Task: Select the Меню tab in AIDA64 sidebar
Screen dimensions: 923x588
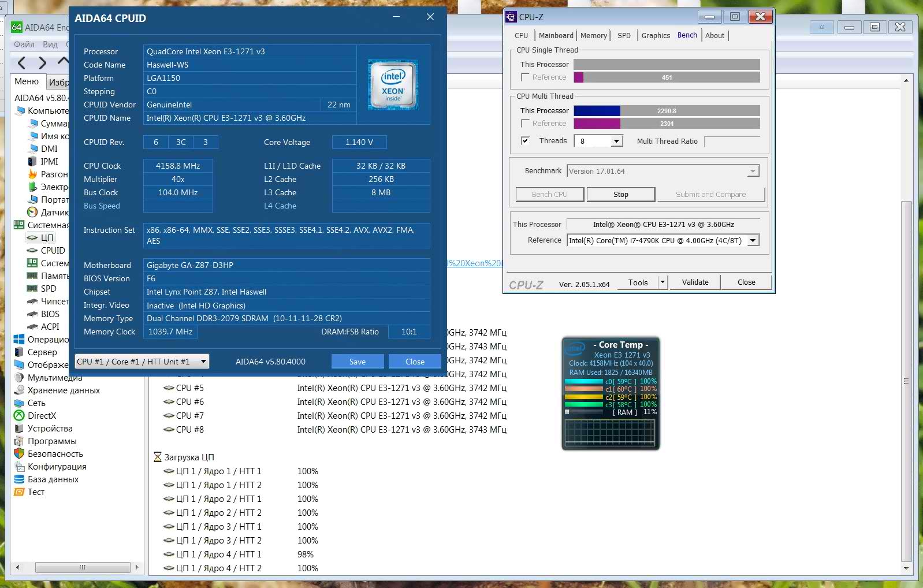Action: pos(27,81)
